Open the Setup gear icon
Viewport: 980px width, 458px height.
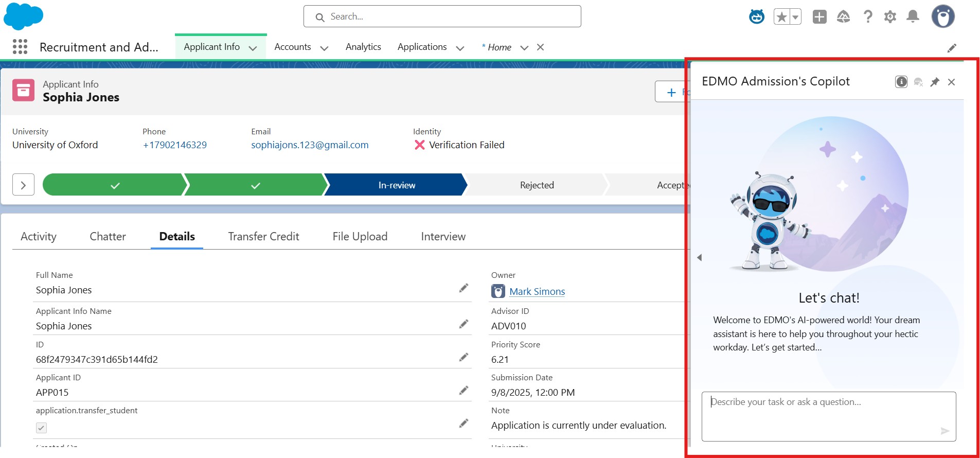pos(890,17)
